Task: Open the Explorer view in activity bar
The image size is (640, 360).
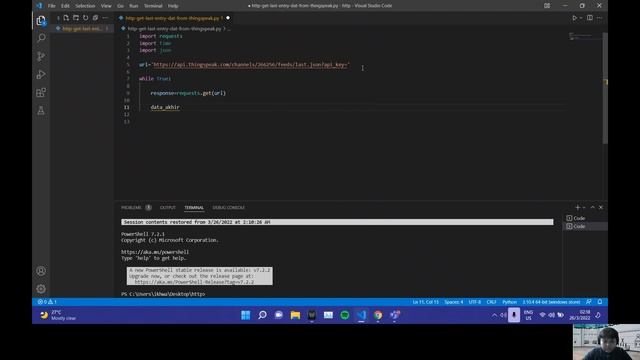Action: (x=41, y=20)
